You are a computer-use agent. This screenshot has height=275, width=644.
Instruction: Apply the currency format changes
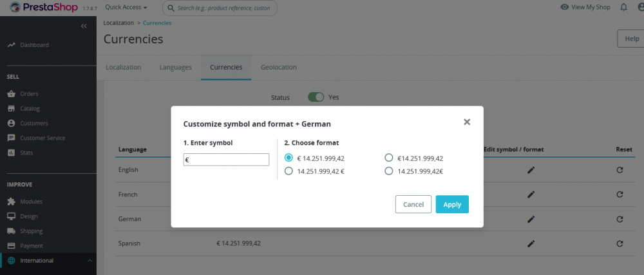point(452,204)
